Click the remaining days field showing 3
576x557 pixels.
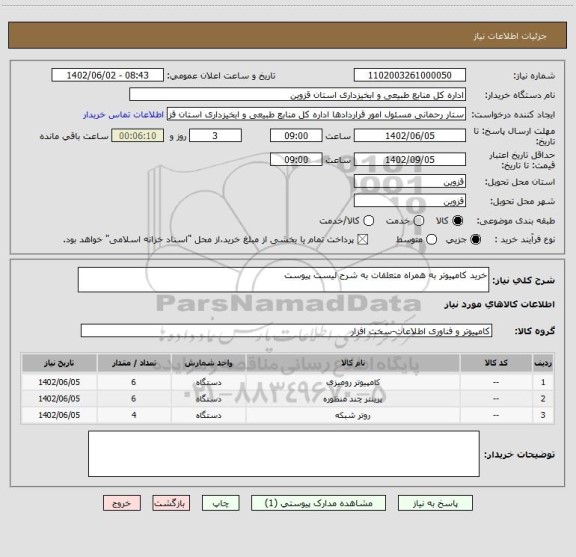pos(215,136)
